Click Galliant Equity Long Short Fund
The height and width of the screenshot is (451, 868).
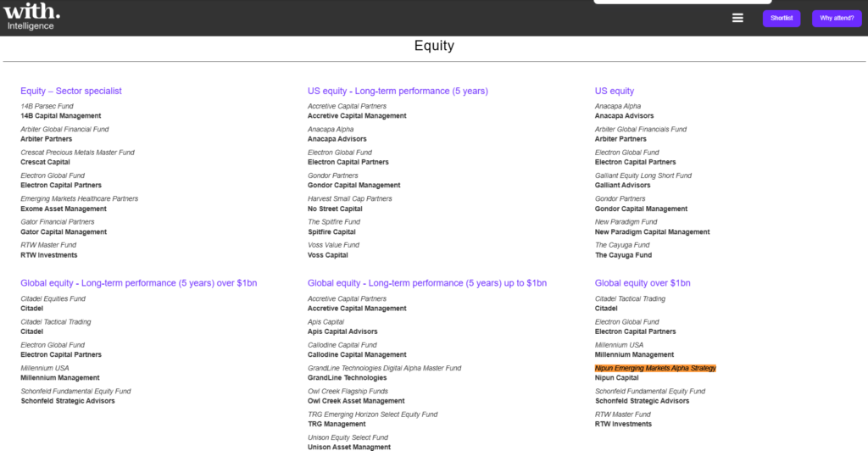click(643, 175)
